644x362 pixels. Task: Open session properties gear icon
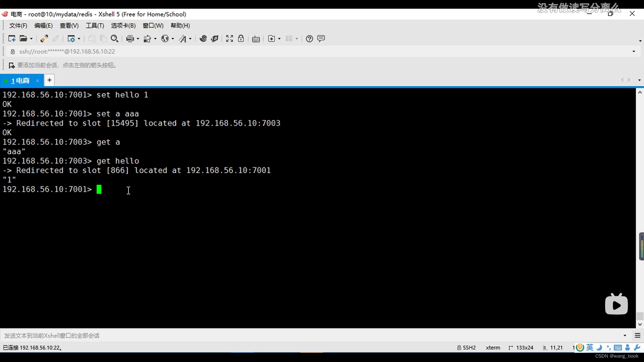click(x=71, y=39)
